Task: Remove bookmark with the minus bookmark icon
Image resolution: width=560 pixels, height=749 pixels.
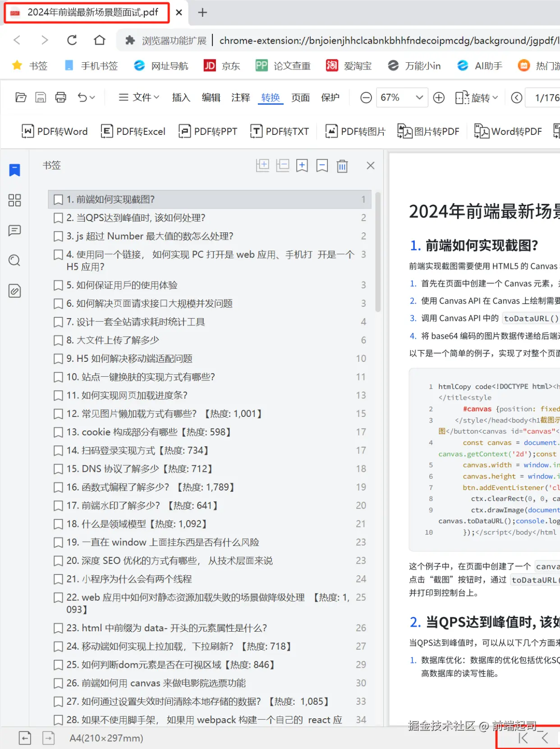Action: [x=322, y=166]
